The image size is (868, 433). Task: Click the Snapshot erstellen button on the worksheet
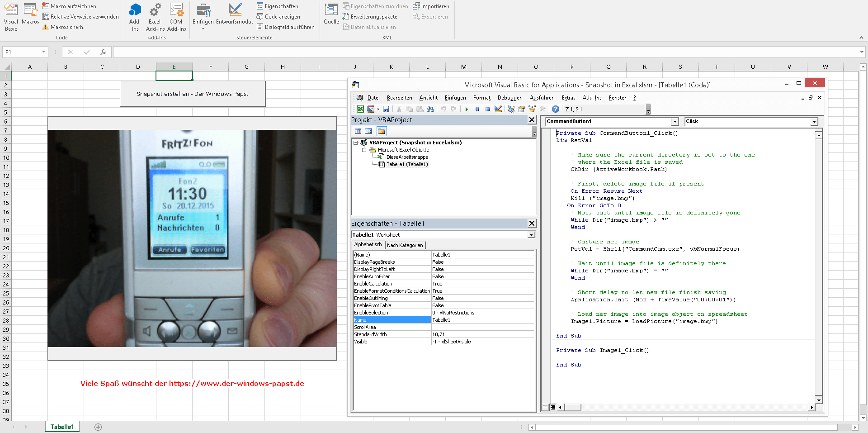click(193, 94)
